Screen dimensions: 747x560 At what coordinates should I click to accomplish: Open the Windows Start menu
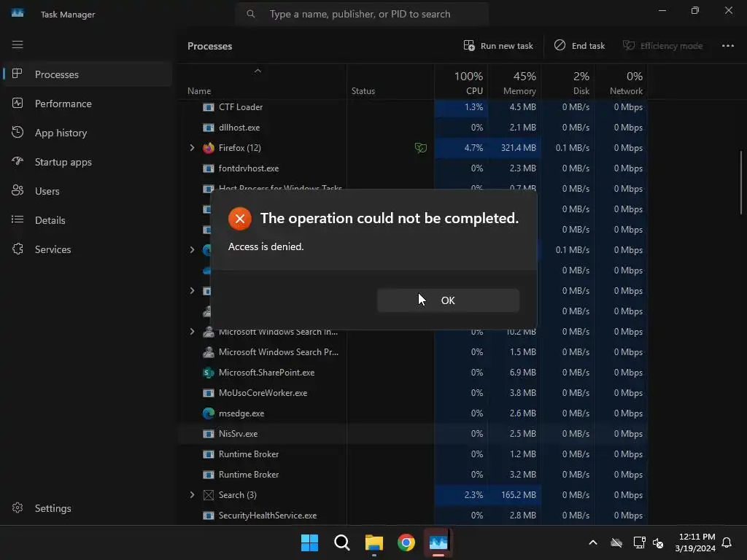(x=309, y=542)
